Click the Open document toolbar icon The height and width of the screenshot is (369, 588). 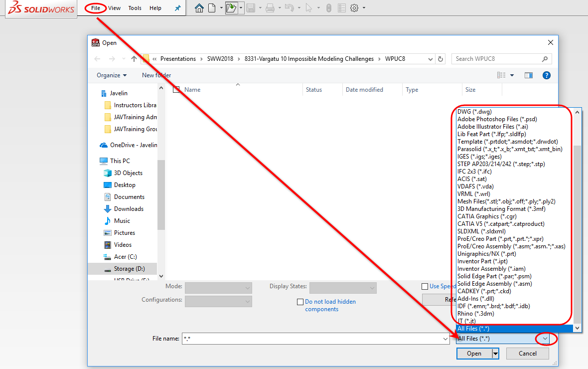click(231, 8)
